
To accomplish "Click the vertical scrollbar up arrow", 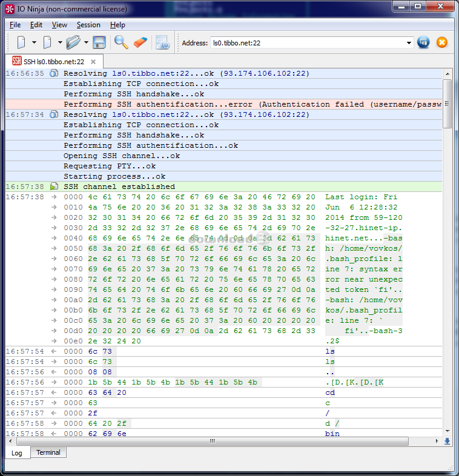I will point(447,74).
